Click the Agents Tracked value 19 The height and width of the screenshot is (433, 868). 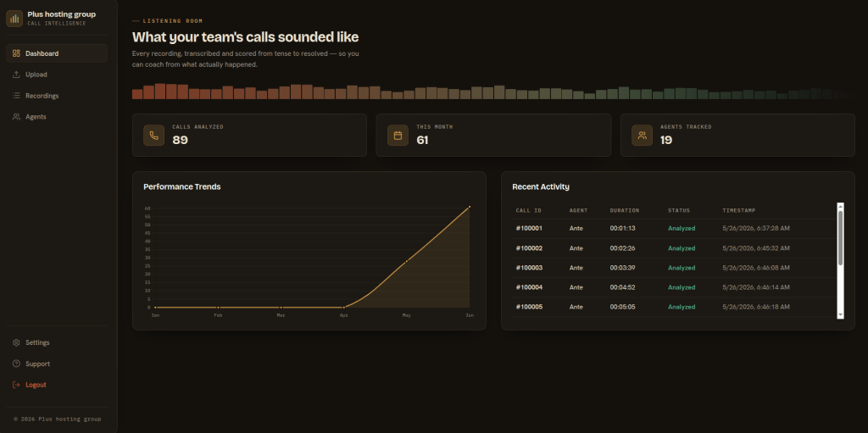tap(666, 140)
